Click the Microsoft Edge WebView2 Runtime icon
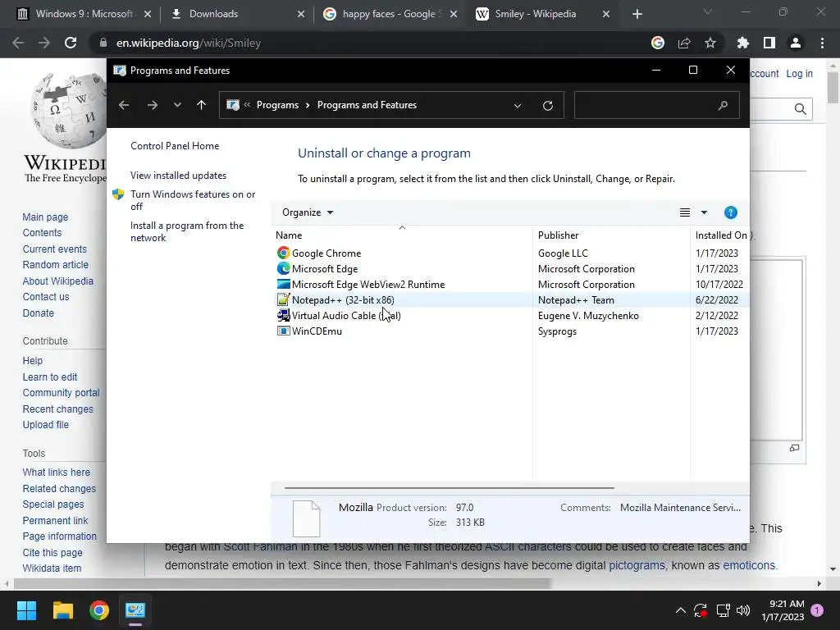This screenshot has height=630, width=840. [283, 284]
